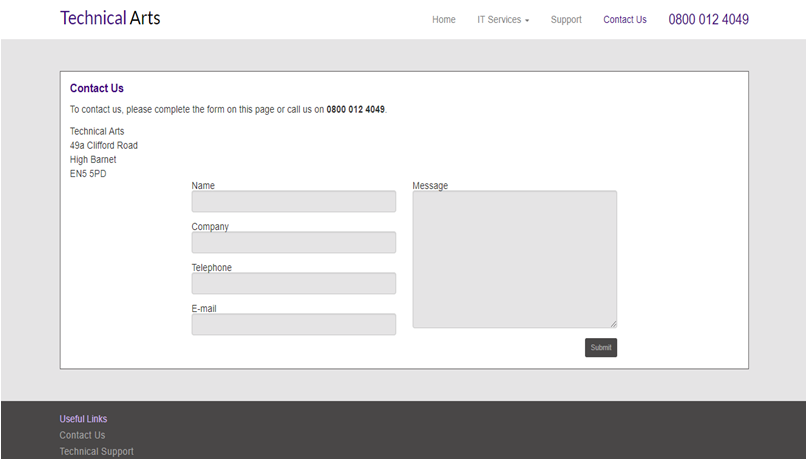This screenshot has height=460, width=807.
Task: Select Contact Us in top navigation bar
Action: [624, 20]
